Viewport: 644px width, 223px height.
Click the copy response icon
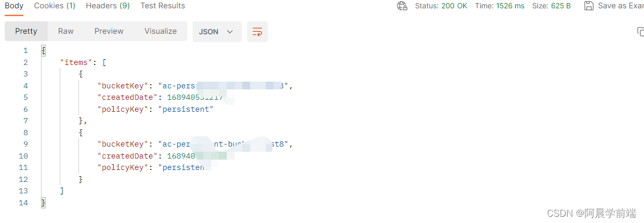(640, 31)
